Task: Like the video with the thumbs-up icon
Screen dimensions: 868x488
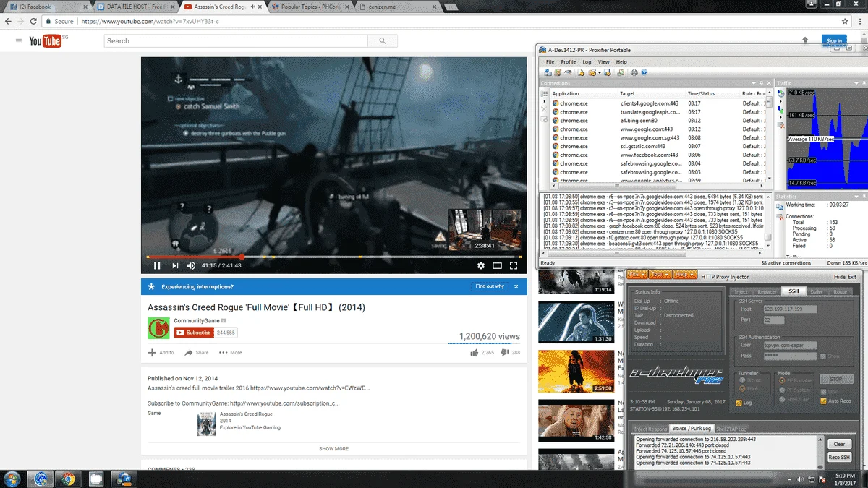Action: point(475,353)
